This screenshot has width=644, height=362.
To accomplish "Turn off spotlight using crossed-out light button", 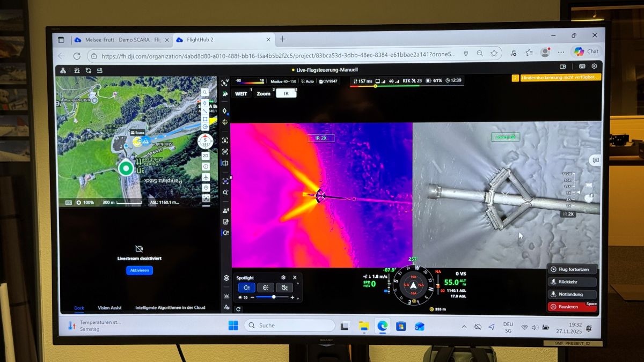I will coord(284,287).
